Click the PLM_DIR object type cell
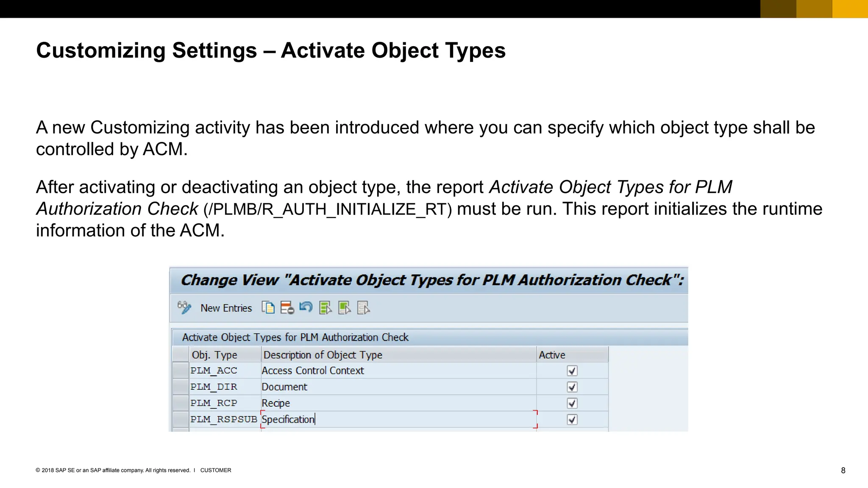The width and height of the screenshot is (868, 488). coord(225,387)
